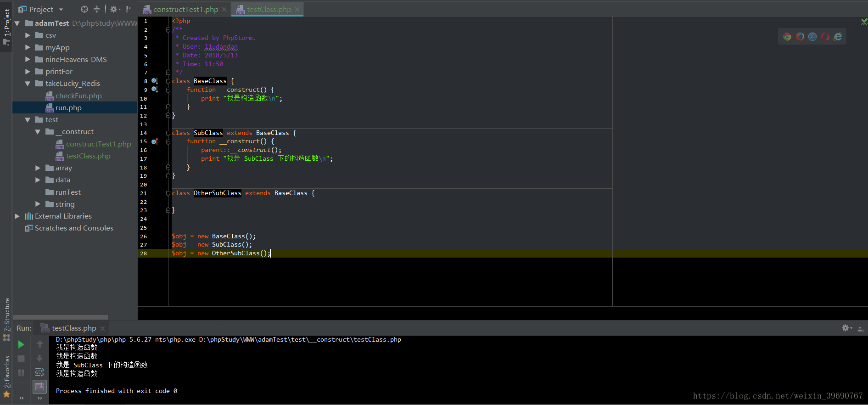This screenshot has height=405, width=868.
Task: Click the project tree horizontal scrollbar
Action: (x=60, y=317)
